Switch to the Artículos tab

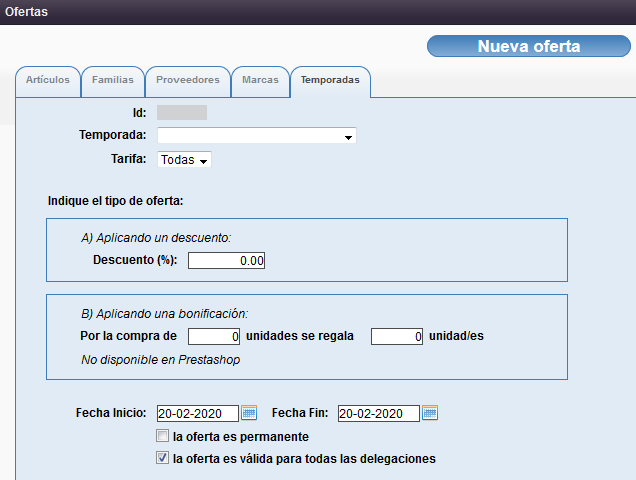(48, 80)
